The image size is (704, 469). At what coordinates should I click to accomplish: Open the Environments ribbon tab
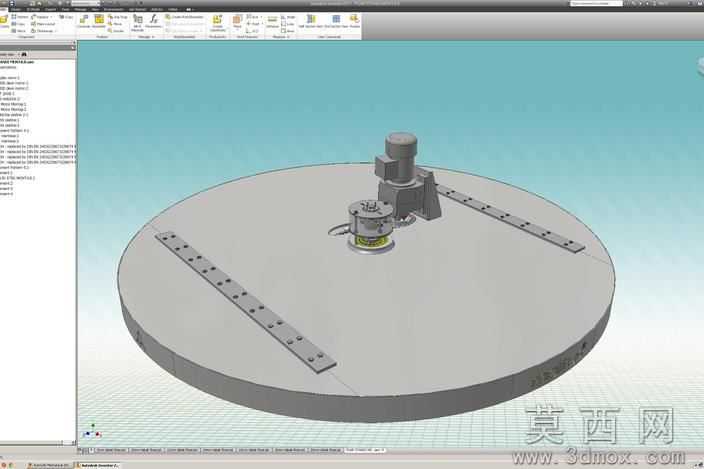pos(114,9)
